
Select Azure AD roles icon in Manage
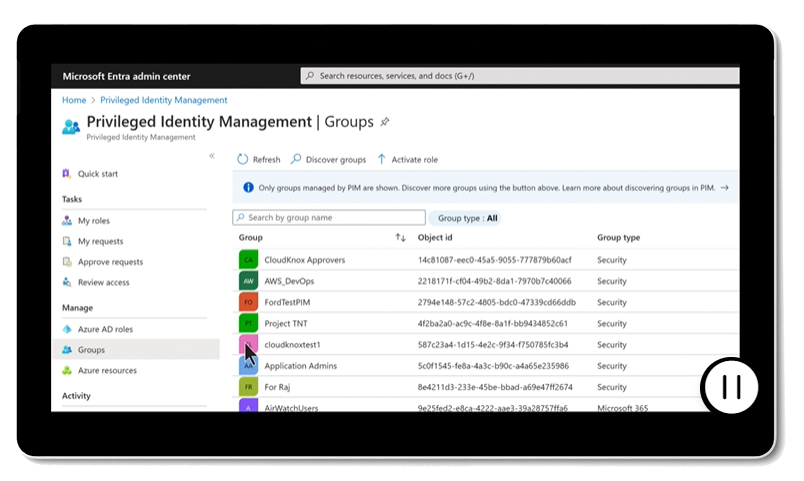67,329
